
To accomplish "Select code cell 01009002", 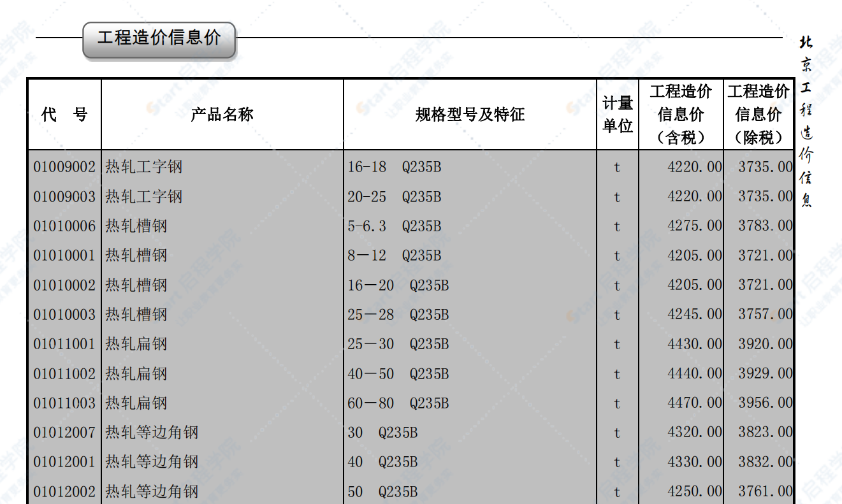I will click(64, 167).
